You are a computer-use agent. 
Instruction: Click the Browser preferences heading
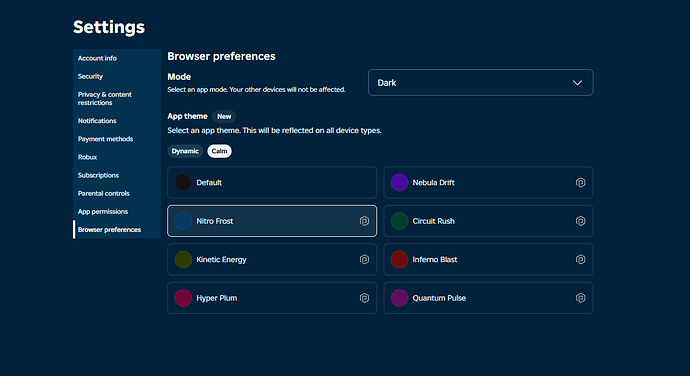click(x=221, y=56)
